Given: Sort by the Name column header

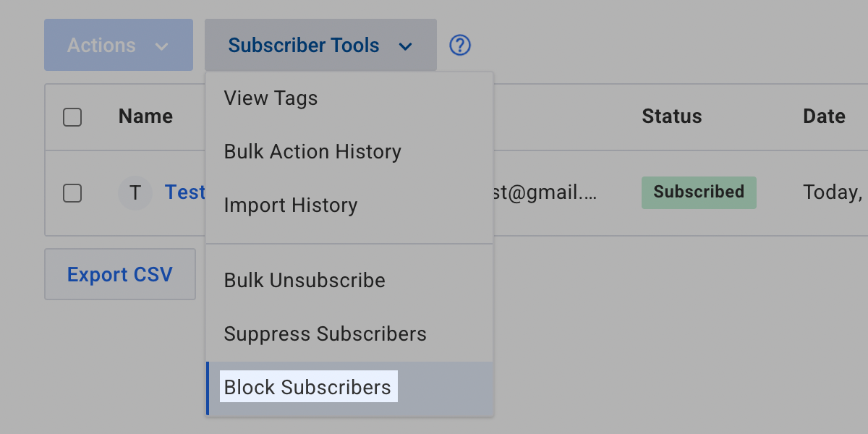Looking at the screenshot, I should 145,116.
